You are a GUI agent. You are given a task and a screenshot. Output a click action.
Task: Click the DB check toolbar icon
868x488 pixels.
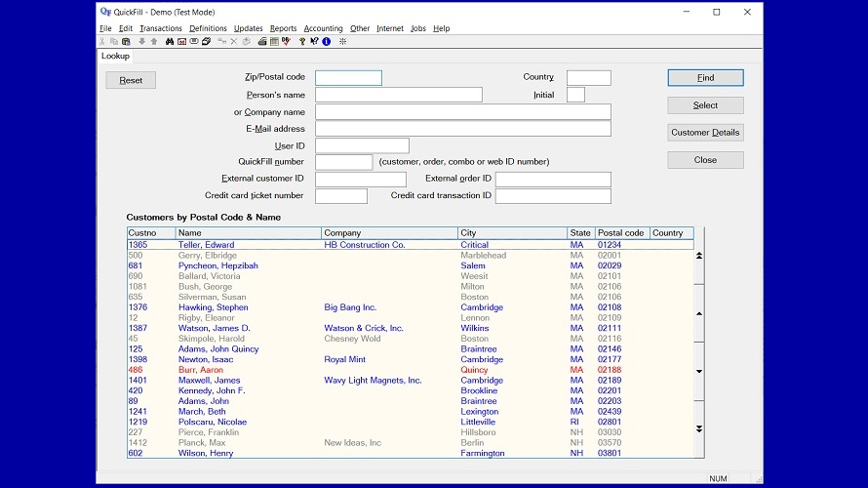pyautogui.click(x=286, y=42)
